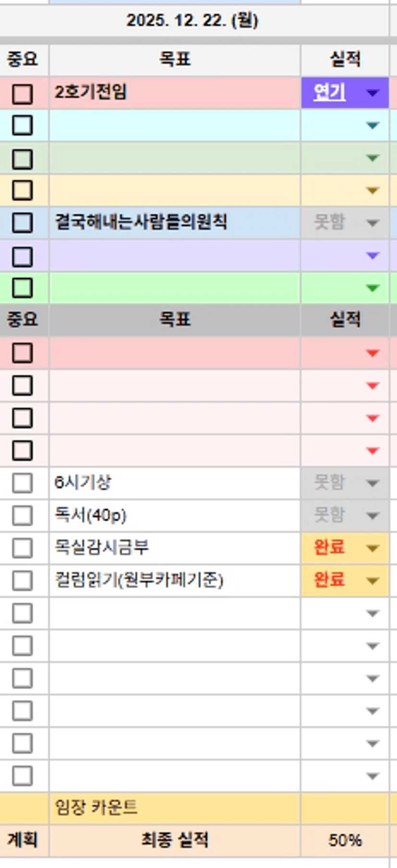Click the 칼럼읽기(월부카페기준) goal text cell
Image resolution: width=397 pixels, height=868 pixels.
(x=174, y=580)
